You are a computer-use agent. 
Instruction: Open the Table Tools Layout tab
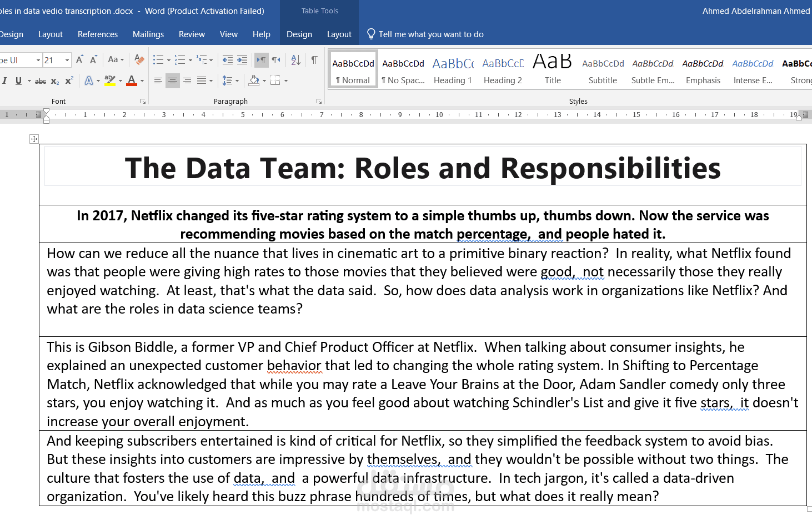[339, 34]
